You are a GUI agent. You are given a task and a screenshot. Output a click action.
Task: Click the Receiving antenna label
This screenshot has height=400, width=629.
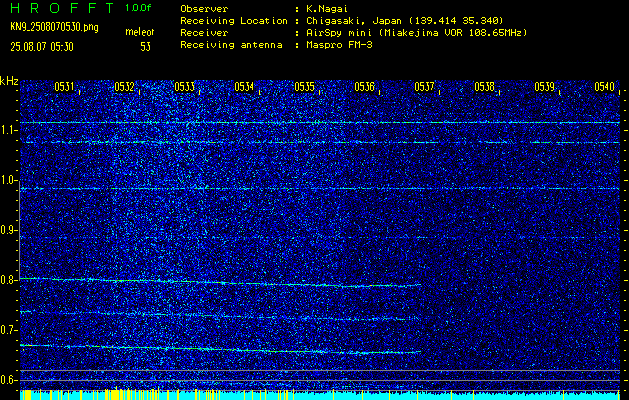(x=231, y=45)
